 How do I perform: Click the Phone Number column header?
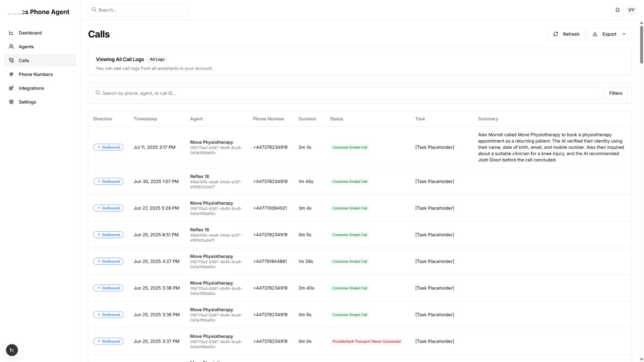coord(269,119)
